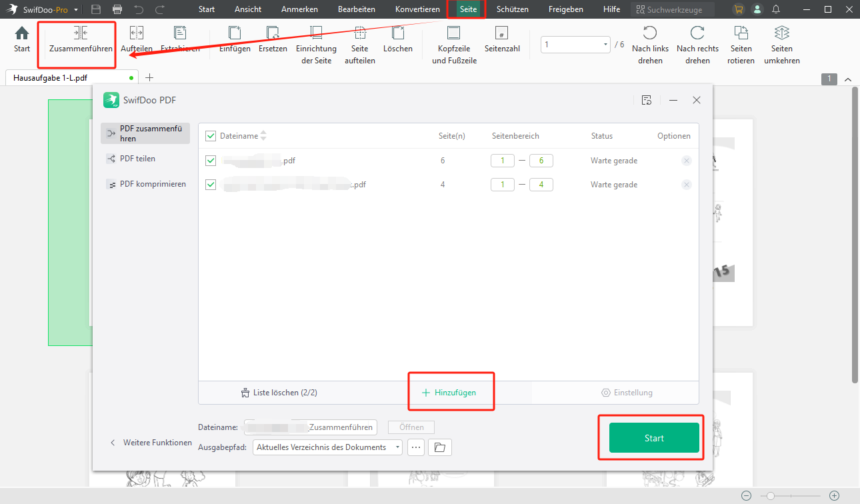Open the Ansicht menu
The image size is (860, 504).
point(248,9)
